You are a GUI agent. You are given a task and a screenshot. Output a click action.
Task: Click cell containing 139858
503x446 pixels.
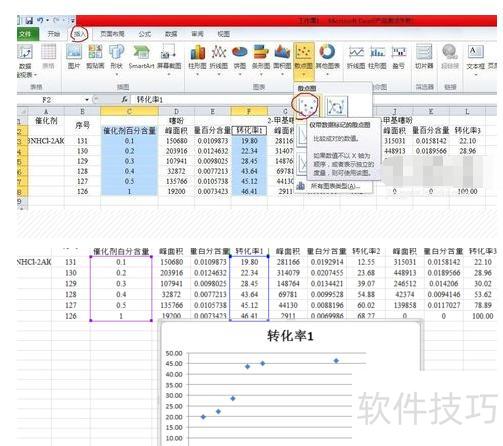click(x=404, y=305)
